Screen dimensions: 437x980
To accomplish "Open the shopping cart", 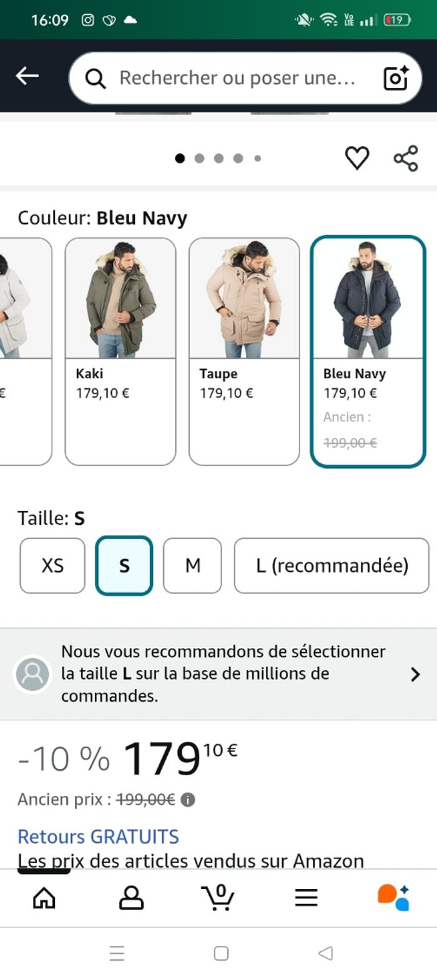I will (219, 898).
